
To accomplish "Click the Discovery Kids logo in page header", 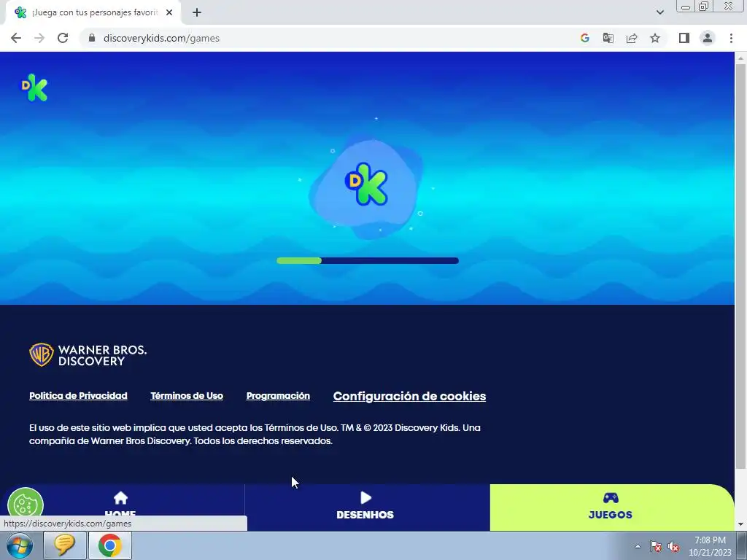I will tap(34, 87).
